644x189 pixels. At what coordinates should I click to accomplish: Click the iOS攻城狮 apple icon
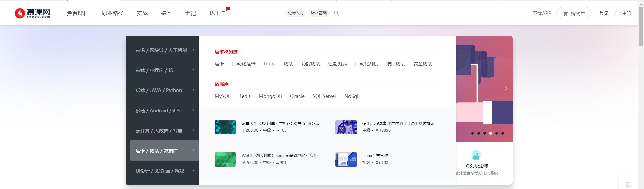[x=476, y=155]
